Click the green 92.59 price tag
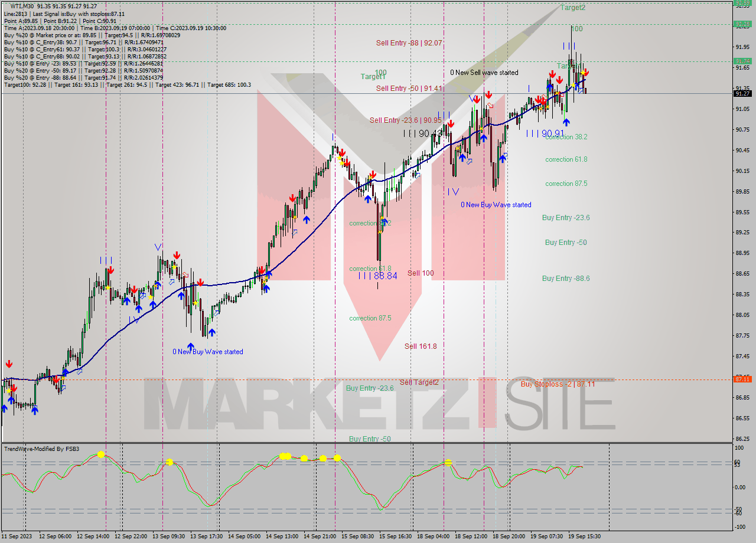Image resolution: width=756 pixels, height=543 pixels. (x=743, y=2)
